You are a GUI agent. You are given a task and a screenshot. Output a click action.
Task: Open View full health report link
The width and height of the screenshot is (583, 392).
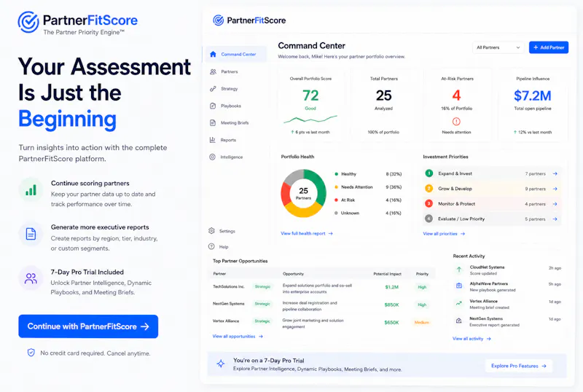click(306, 234)
